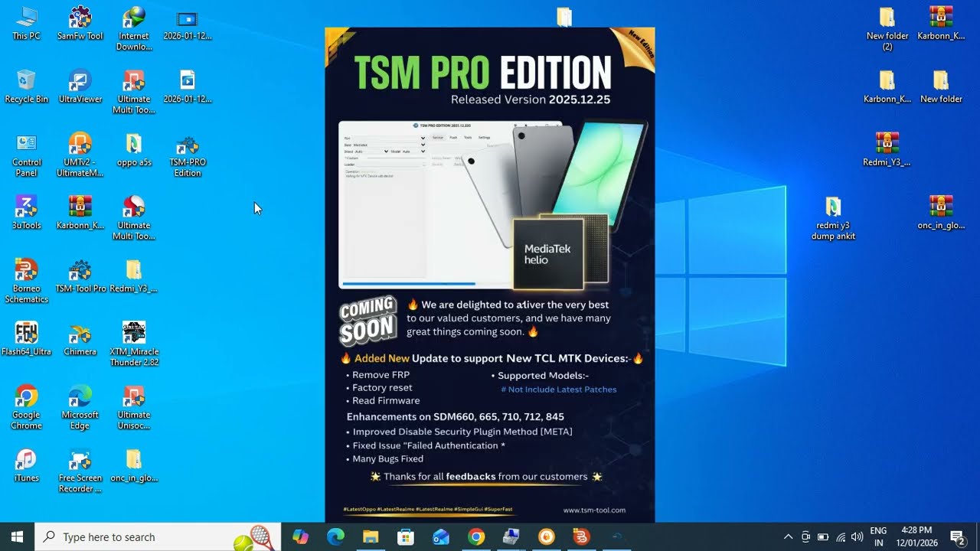This screenshot has height=551, width=980.
Task: Open Control Panel shortcut
Action: pyautogui.click(x=26, y=155)
